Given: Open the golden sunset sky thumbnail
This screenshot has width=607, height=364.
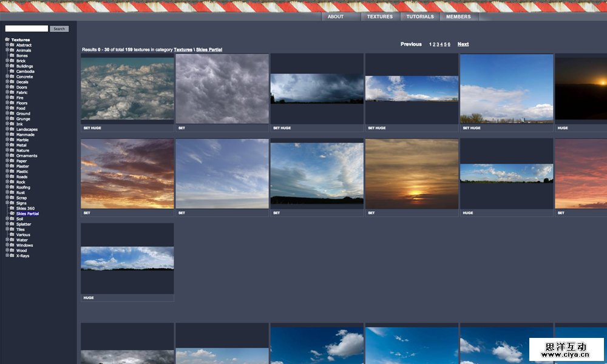Looking at the screenshot, I should (x=412, y=174).
